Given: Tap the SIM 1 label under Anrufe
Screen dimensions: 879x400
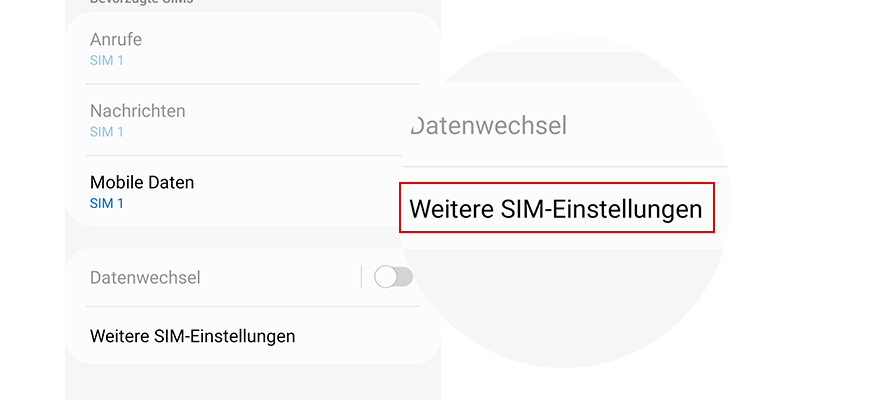Looking at the screenshot, I should click(x=107, y=60).
